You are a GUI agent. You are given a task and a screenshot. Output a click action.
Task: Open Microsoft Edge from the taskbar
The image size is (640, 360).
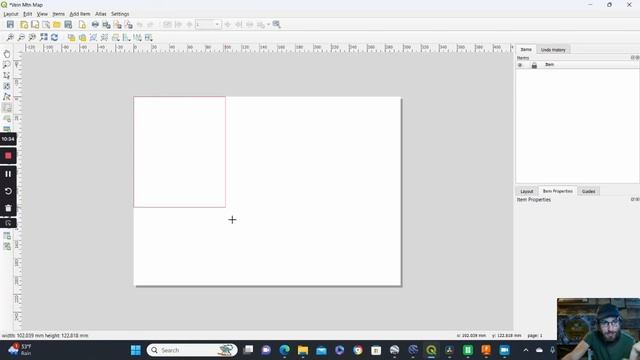tap(284, 350)
